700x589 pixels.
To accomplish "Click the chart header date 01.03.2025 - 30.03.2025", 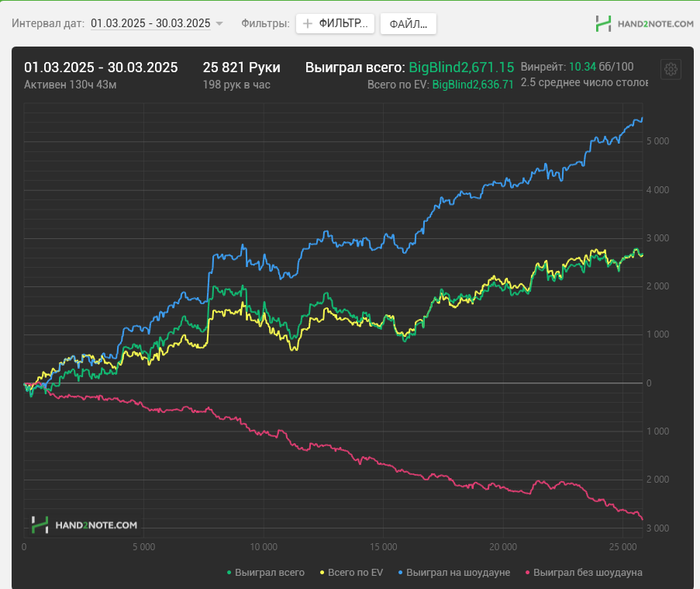I will pos(101,67).
